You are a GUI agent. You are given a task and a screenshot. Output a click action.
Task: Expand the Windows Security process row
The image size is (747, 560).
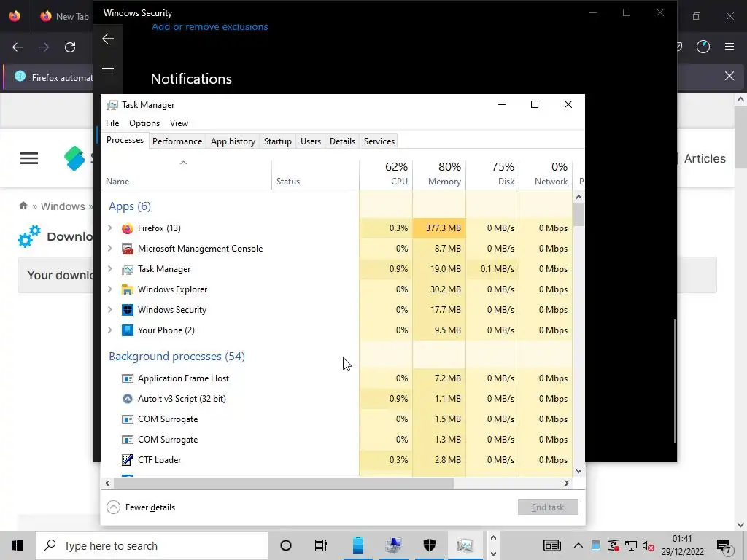point(109,310)
